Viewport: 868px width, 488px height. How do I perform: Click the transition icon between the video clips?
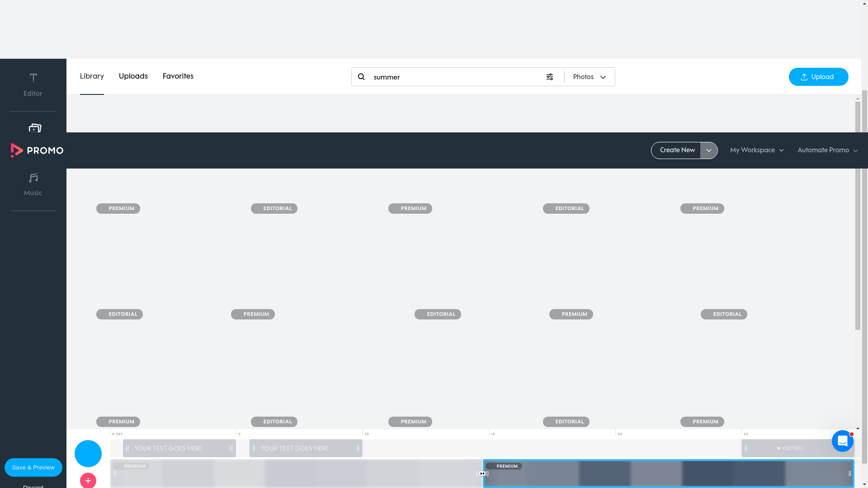tap(482, 474)
